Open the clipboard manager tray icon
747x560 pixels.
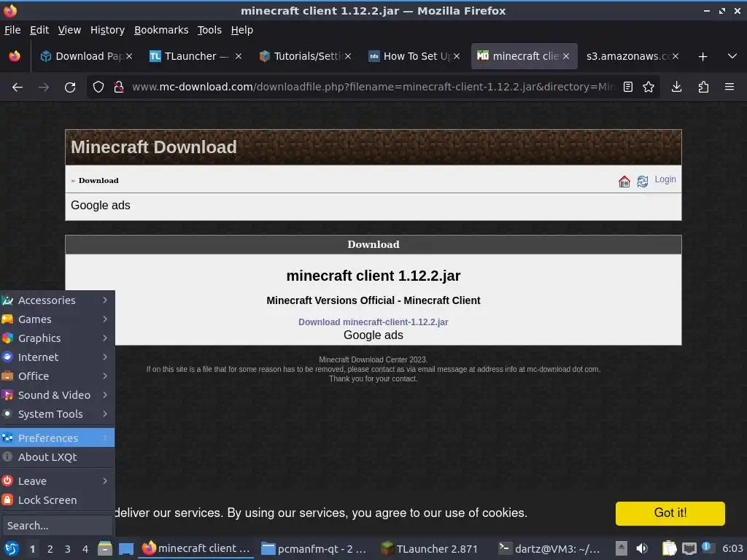point(670,548)
